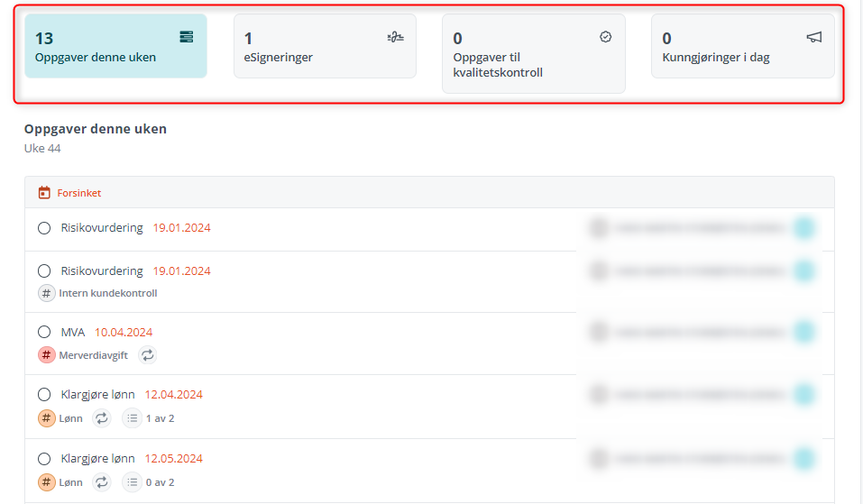Click the signature icon in eSigneringer card
The width and height of the screenshot is (863, 504).
pyautogui.click(x=395, y=37)
